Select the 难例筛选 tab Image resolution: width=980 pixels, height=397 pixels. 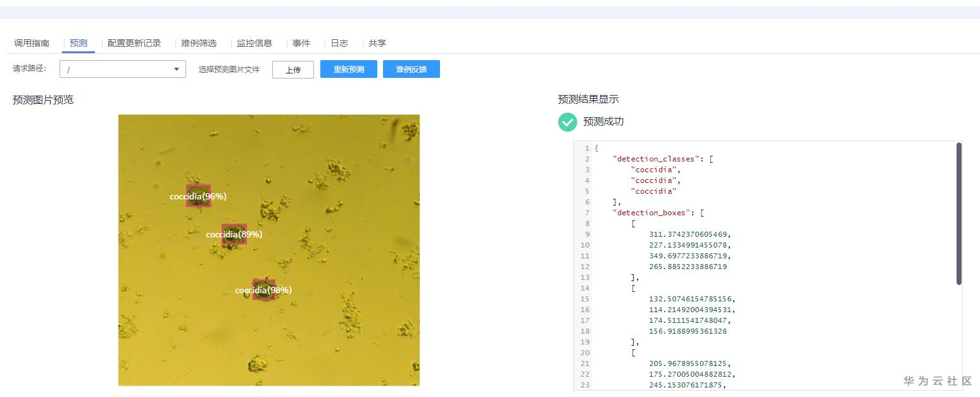(x=198, y=43)
